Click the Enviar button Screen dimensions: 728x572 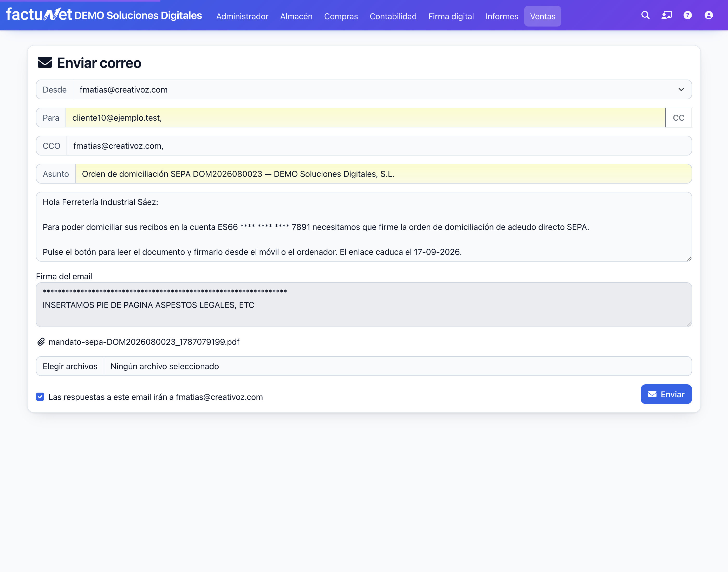point(666,394)
